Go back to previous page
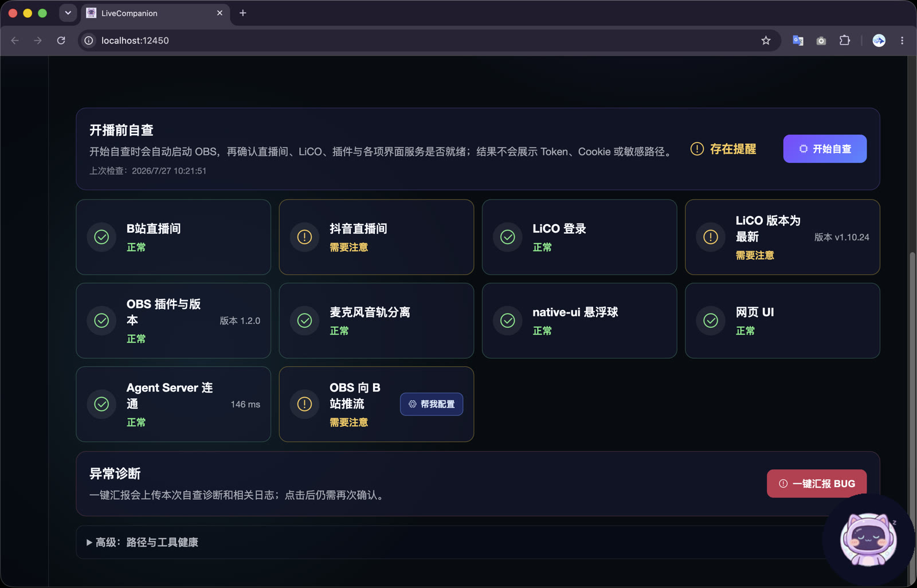 [15, 41]
